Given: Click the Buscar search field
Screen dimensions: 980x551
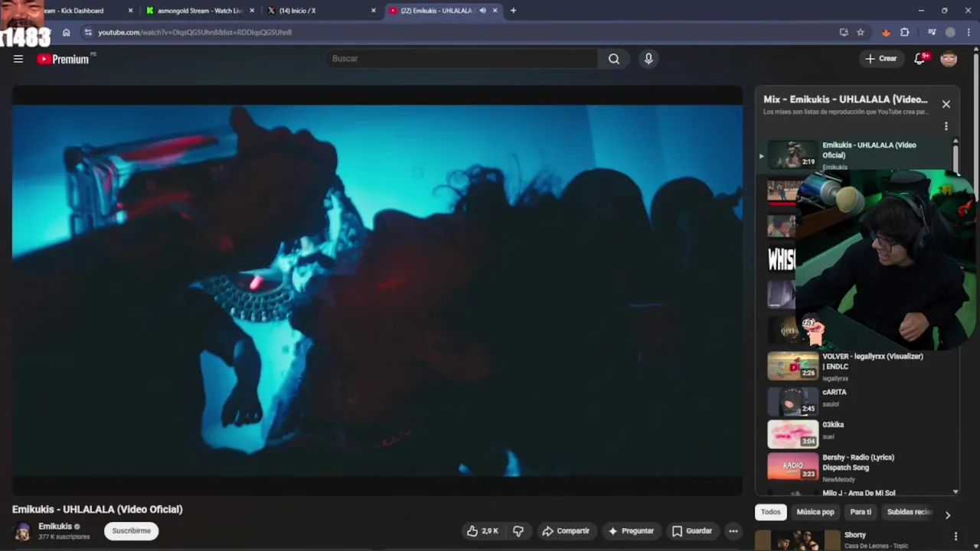Looking at the screenshot, I should pyautogui.click(x=462, y=59).
